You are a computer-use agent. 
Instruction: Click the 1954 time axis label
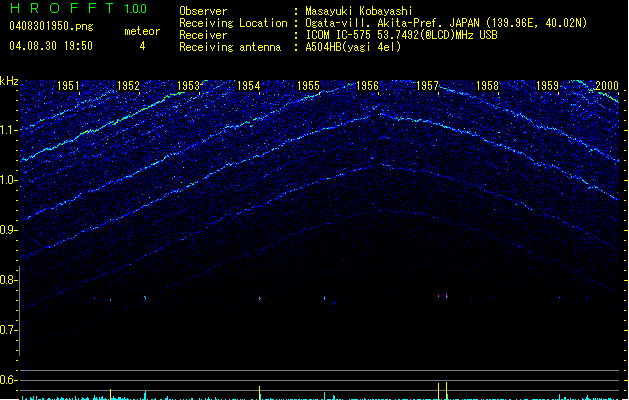(x=248, y=86)
